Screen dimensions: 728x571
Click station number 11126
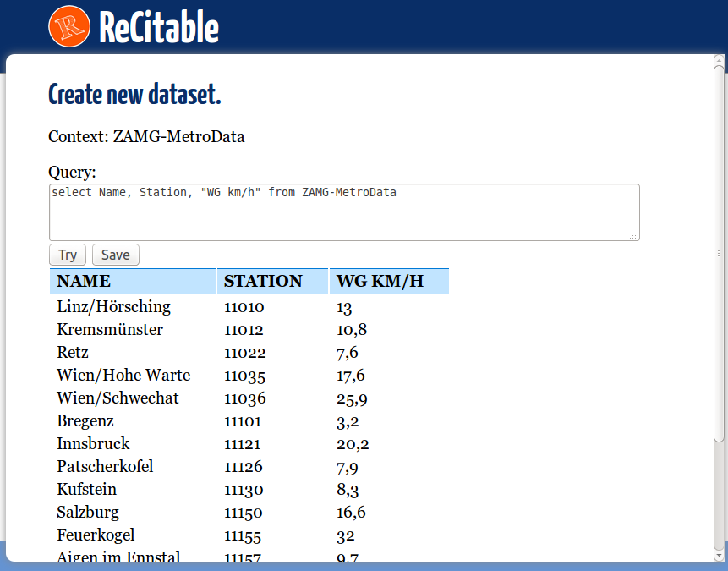[x=244, y=466]
